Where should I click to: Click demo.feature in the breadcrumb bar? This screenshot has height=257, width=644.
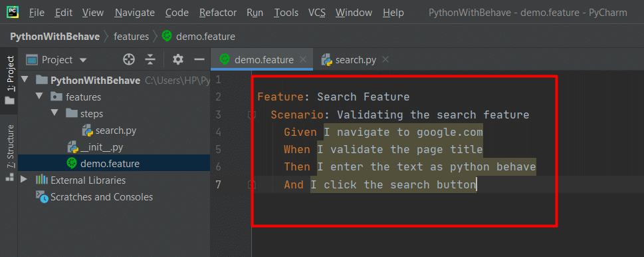point(198,37)
